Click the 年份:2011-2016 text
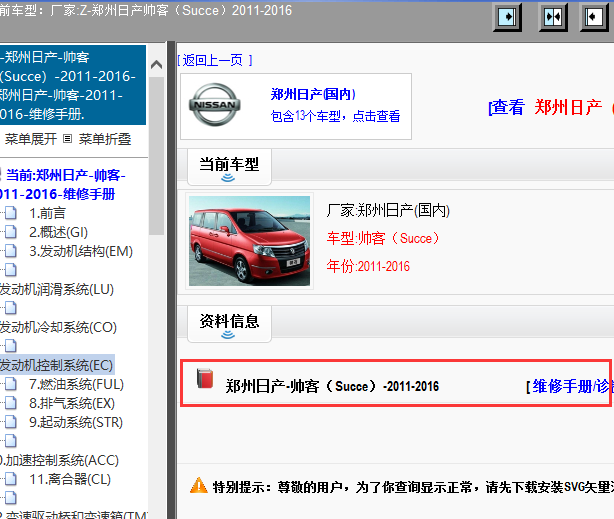614x519 pixels. [x=368, y=266]
